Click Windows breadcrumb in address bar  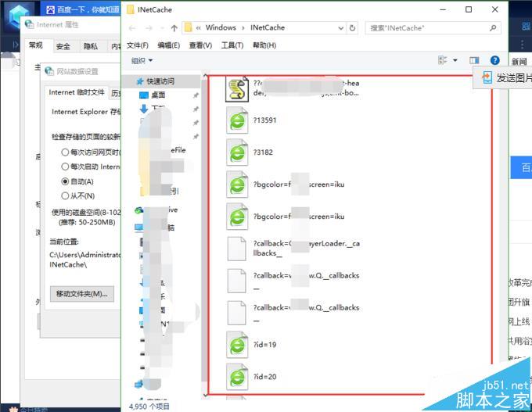(x=221, y=28)
